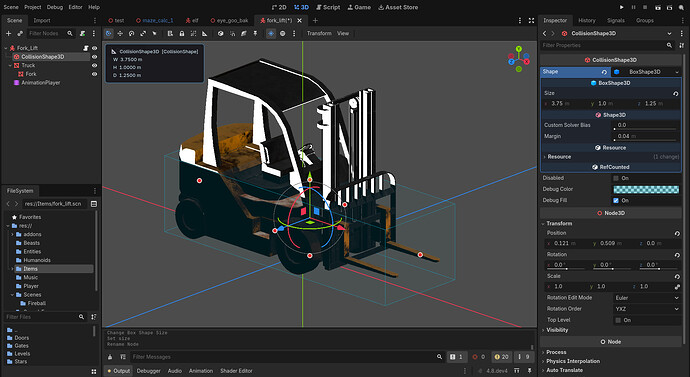Collapse the Truck node in scene tree
Screen dimensions: 690x377
(10, 66)
